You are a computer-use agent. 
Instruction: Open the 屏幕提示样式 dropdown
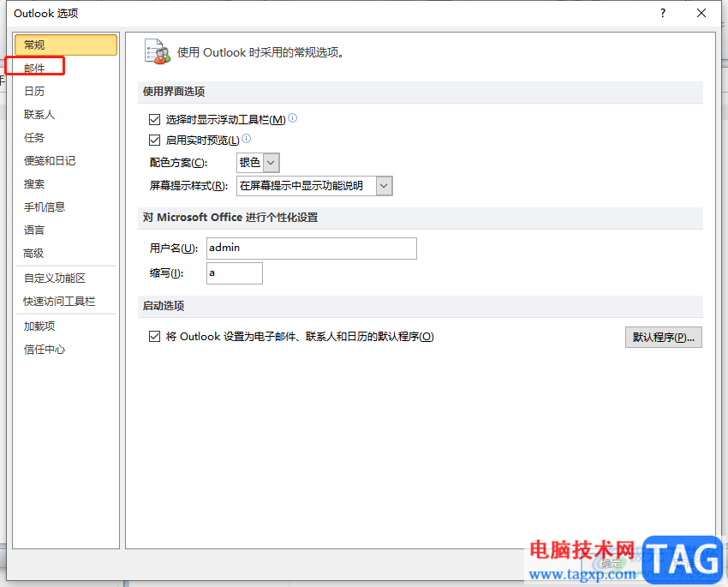[x=384, y=186]
